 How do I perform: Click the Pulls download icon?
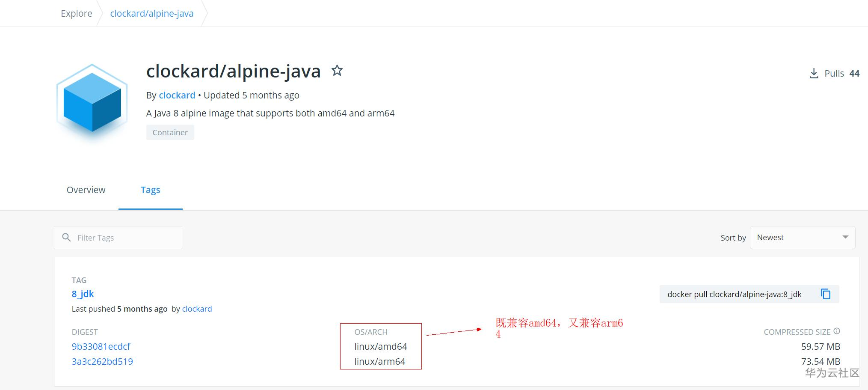tap(814, 74)
